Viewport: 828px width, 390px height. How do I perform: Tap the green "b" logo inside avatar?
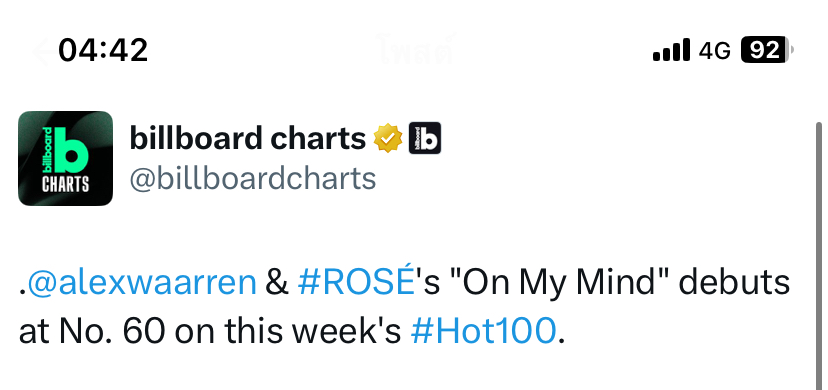pos(73,150)
